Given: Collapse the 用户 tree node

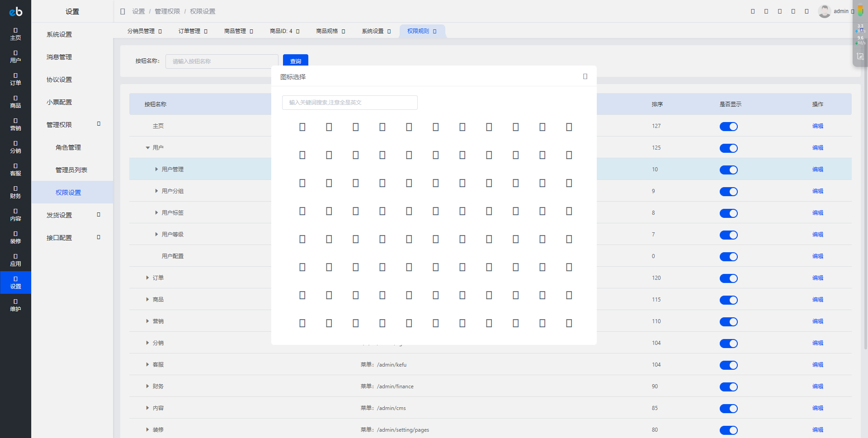Looking at the screenshot, I should click(147, 148).
